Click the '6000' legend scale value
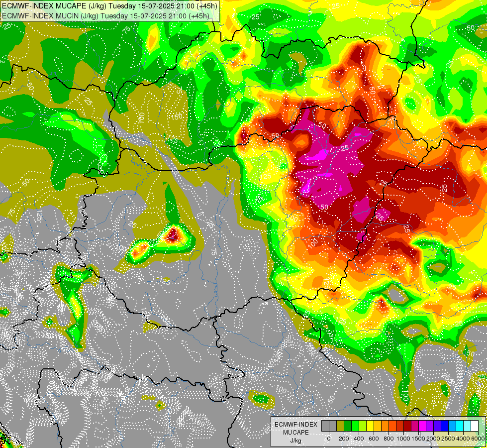This screenshot has width=487, height=448. click(x=478, y=439)
